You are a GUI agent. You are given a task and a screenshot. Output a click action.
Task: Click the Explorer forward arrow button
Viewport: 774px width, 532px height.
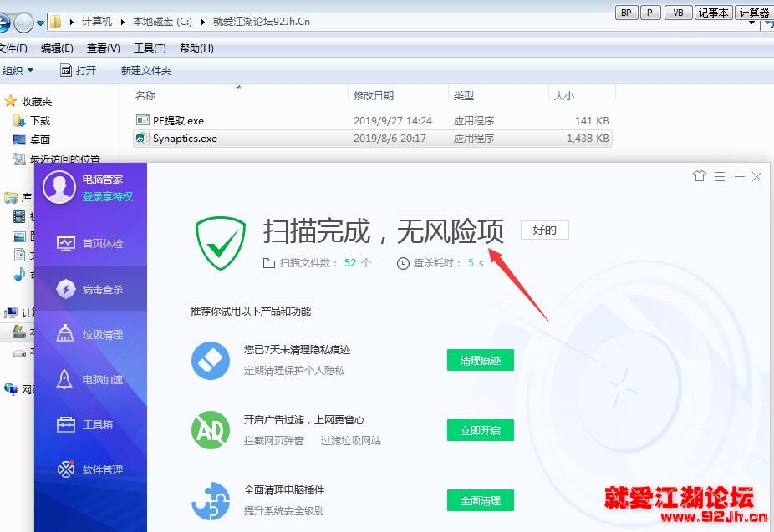(x=23, y=23)
